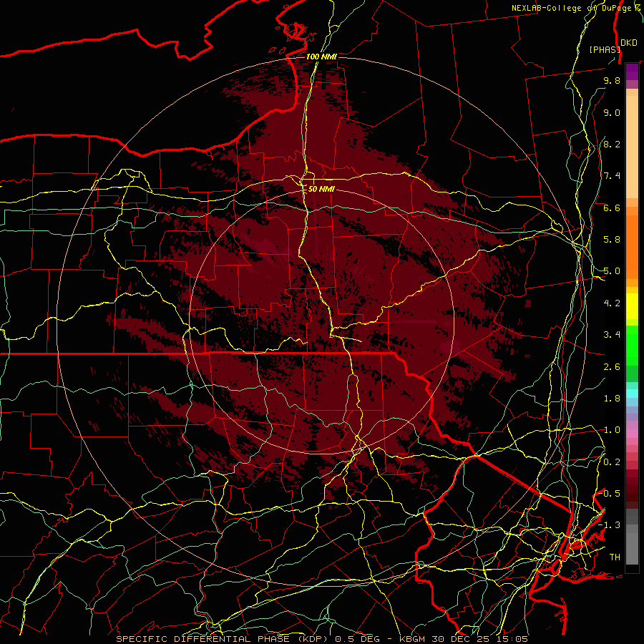The height and width of the screenshot is (644, 644).
Task: Click the 5.0 value on the color scale
Action: tap(612, 271)
